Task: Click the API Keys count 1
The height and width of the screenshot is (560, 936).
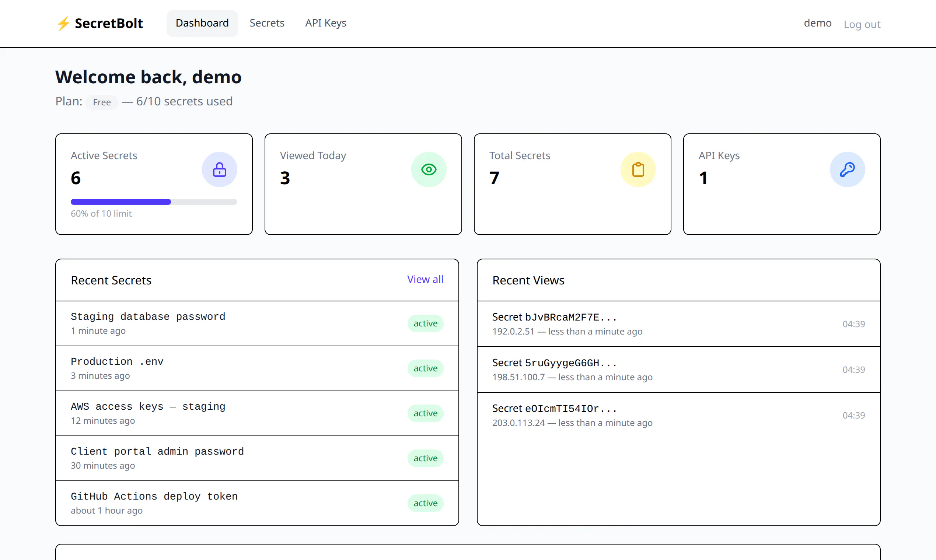Action: point(703,178)
